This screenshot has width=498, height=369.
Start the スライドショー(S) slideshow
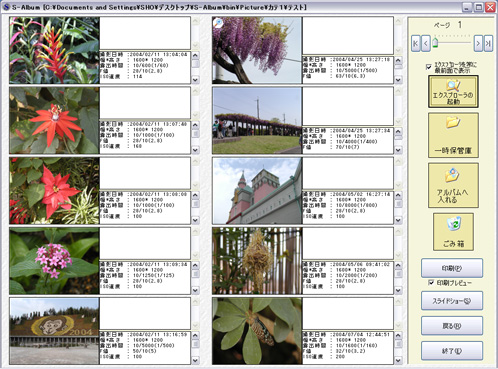pos(452,301)
